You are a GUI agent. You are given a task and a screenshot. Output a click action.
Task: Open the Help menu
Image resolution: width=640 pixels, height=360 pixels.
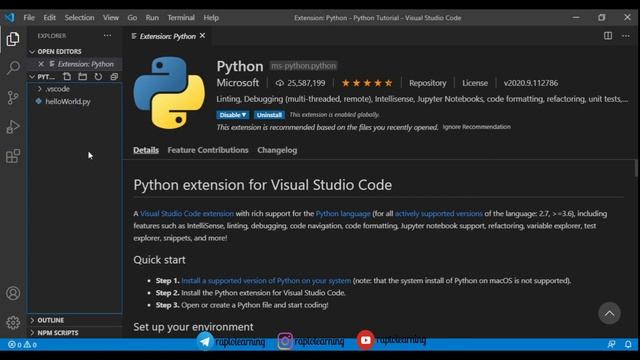[211, 18]
